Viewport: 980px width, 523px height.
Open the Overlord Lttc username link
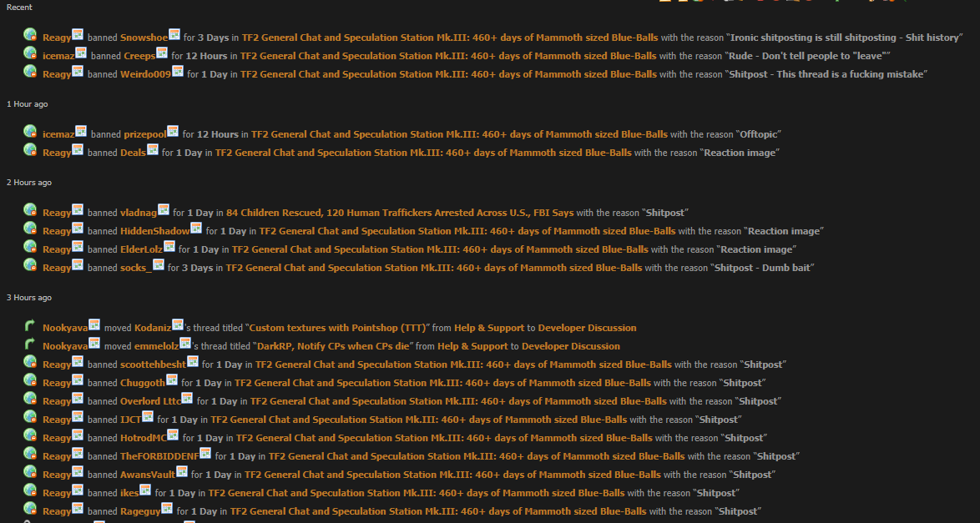tap(150, 401)
